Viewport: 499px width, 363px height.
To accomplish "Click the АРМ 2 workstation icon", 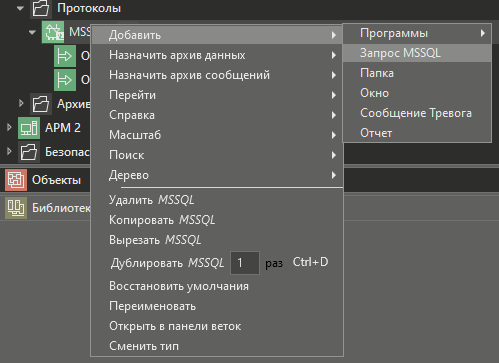I will (29, 128).
